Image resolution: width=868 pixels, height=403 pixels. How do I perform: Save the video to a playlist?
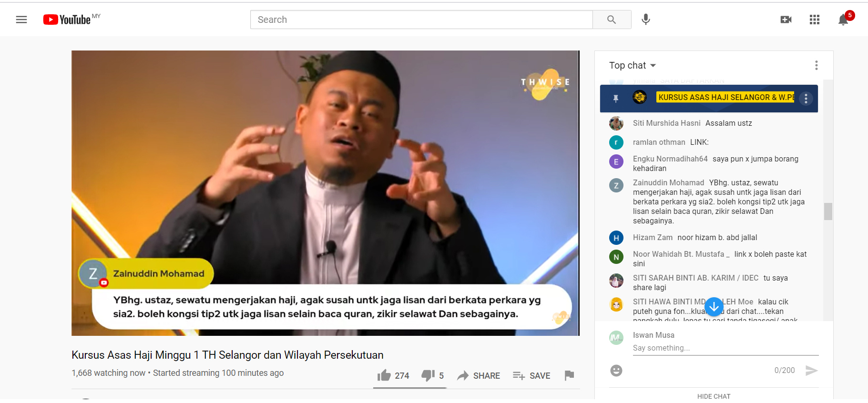(x=531, y=375)
